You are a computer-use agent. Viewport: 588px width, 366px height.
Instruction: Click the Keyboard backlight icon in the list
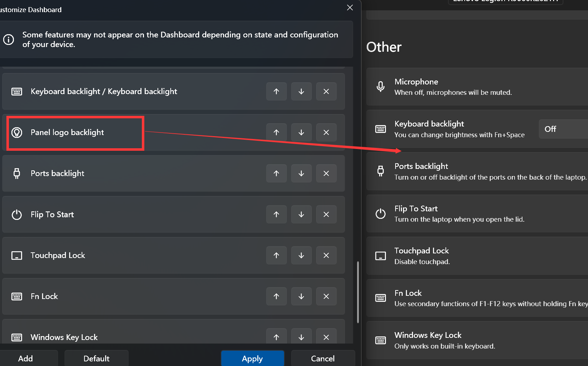16,91
